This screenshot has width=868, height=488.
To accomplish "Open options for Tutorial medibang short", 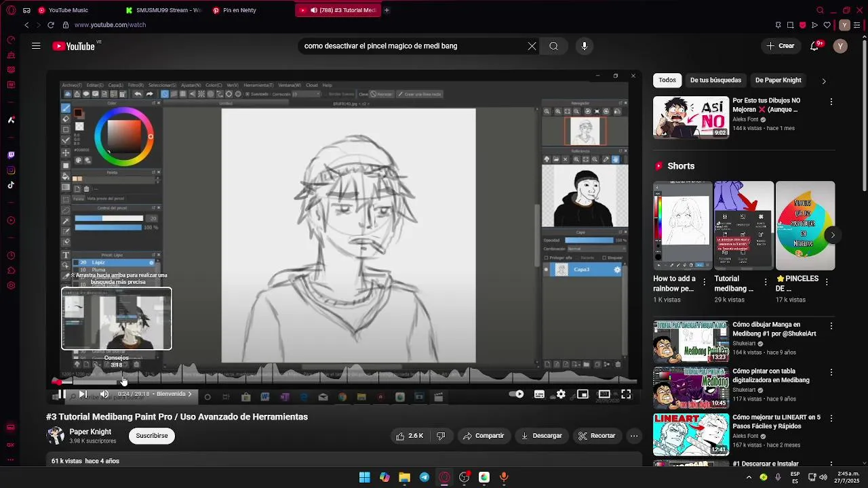I will (766, 282).
